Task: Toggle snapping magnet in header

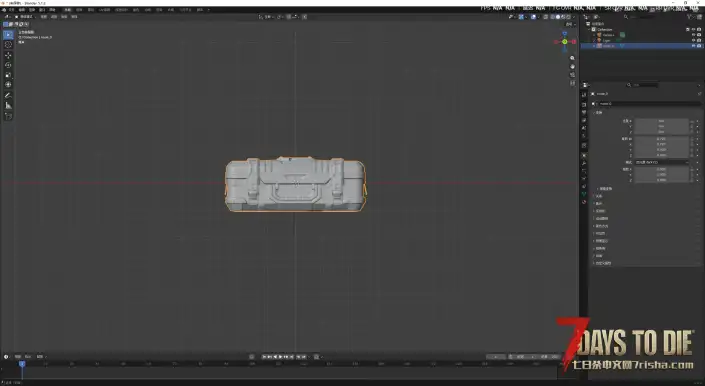Action: point(288,17)
